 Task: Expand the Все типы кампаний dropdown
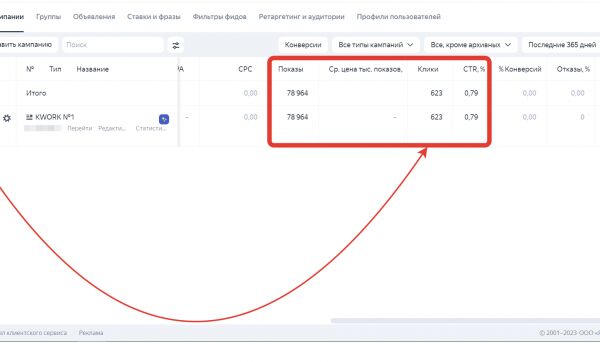click(376, 45)
